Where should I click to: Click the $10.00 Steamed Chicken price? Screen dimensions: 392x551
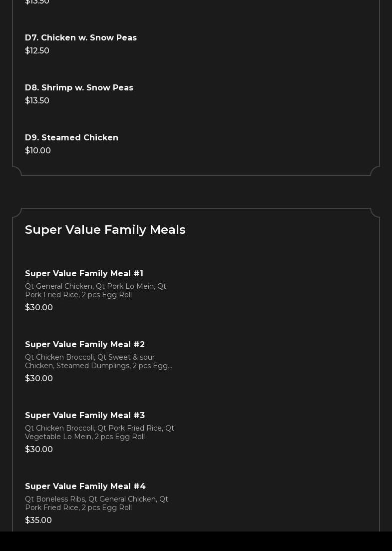tap(38, 151)
